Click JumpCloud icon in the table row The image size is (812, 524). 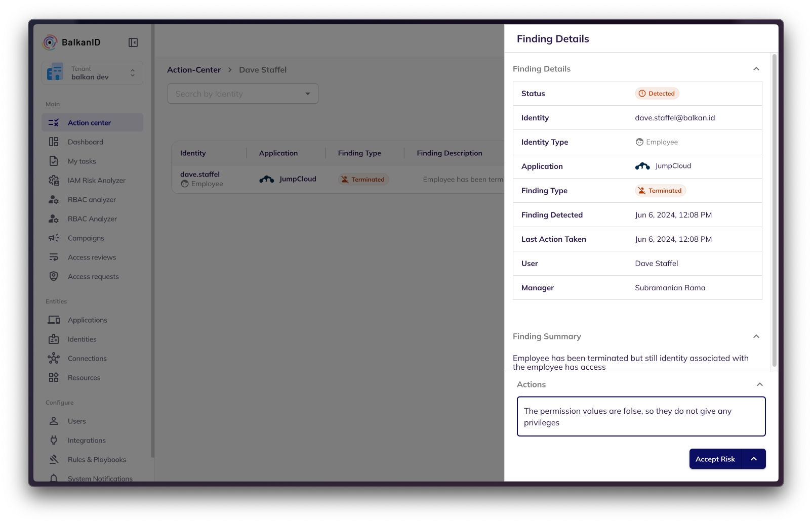coord(267,179)
